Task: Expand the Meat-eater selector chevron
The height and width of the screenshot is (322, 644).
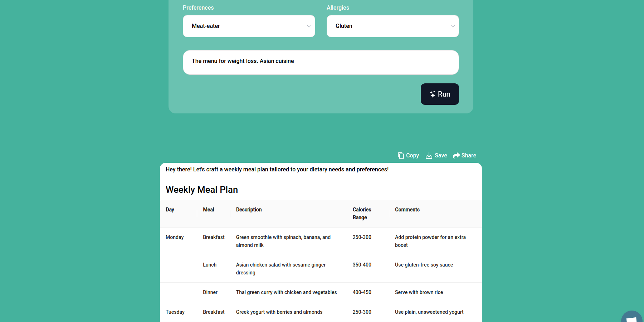Action: 308,26
